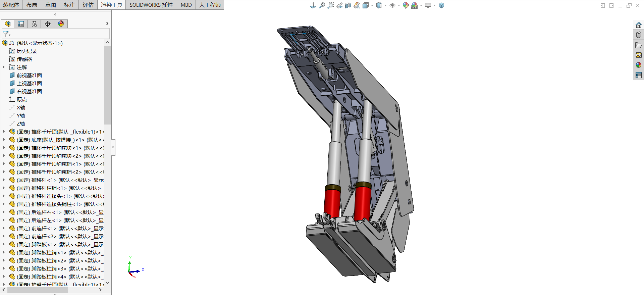Open SOLIDWORKS Resources home icon
The height and width of the screenshot is (295, 644).
tap(638, 25)
